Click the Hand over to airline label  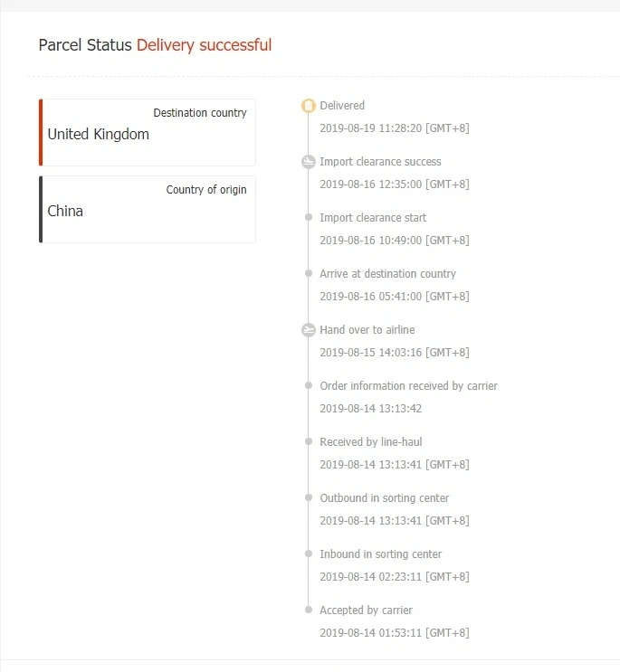(367, 330)
